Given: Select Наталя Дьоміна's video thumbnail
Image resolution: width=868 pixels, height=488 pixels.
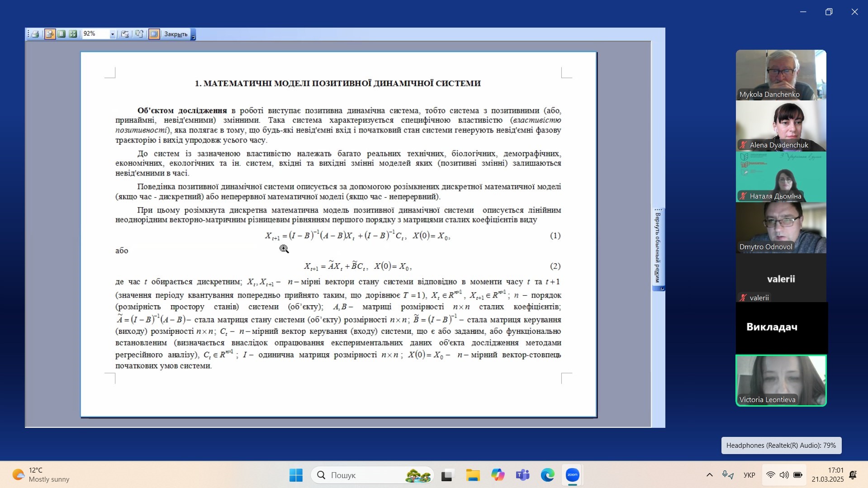Looking at the screenshot, I should pos(781,176).
